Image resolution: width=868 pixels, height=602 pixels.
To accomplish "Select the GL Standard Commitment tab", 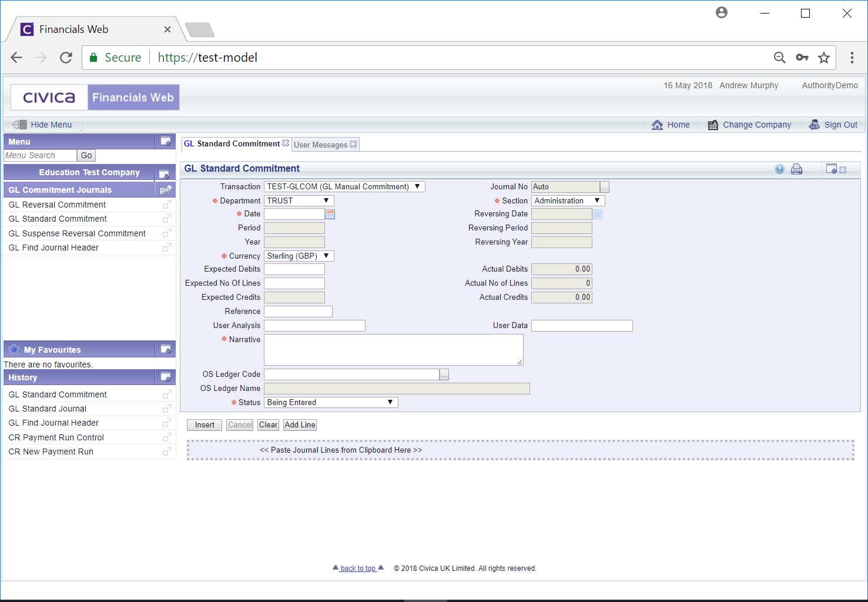I will click(x=232, y=143).
